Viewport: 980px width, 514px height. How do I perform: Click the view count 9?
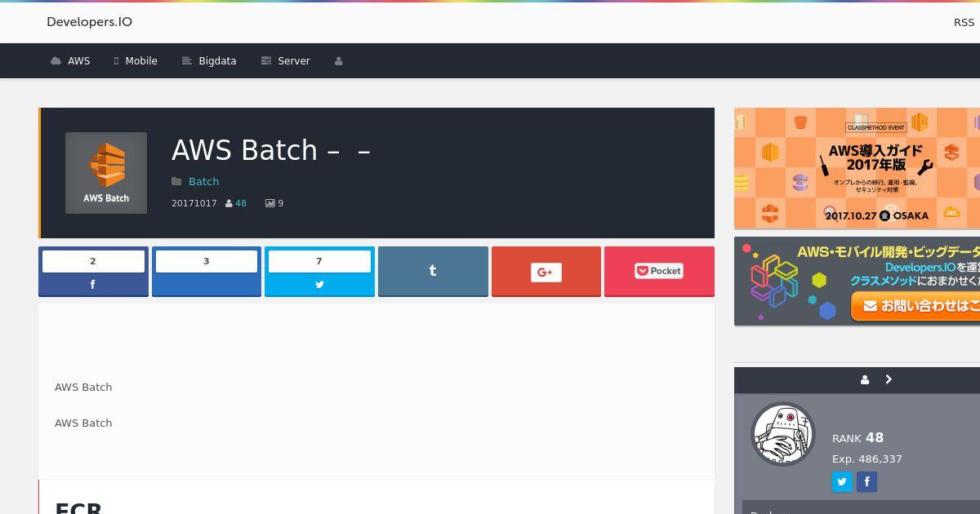click(x=281, y=203)
